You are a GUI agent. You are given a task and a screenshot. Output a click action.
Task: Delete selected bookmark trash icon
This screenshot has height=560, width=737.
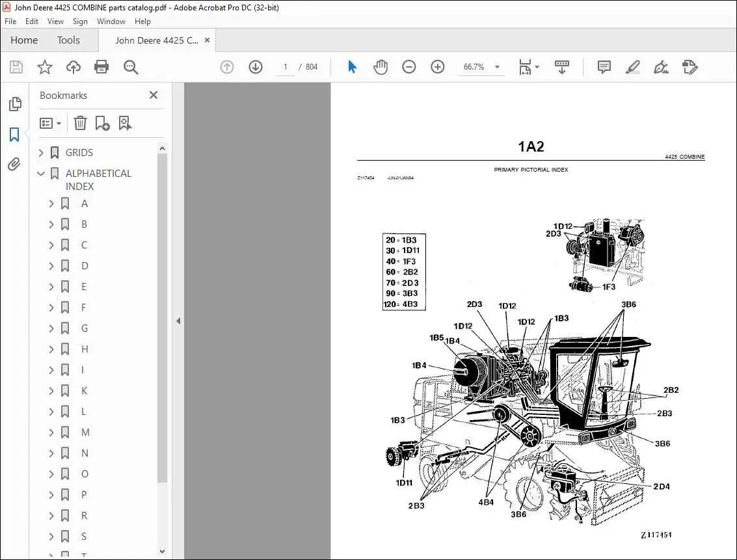coord(81,123)
